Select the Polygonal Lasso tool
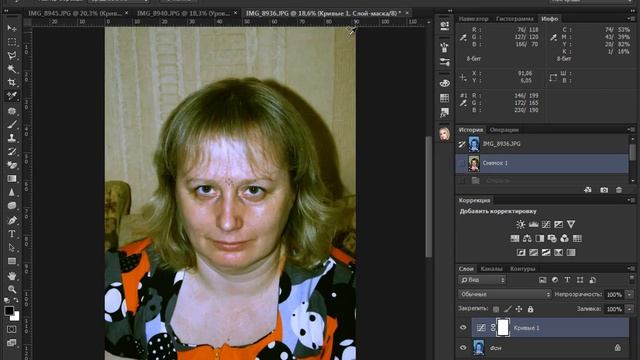This screenshot has height=360, width=640. point(12,56)
